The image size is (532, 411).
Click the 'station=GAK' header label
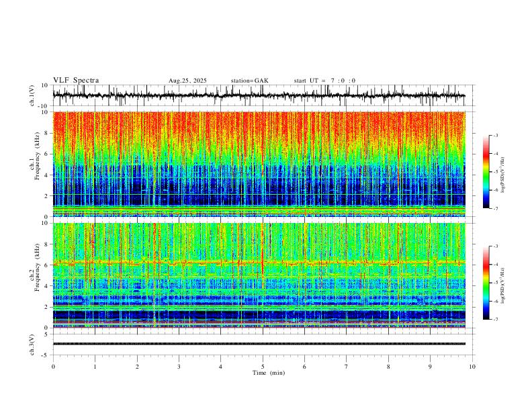[x=250, y=81]
